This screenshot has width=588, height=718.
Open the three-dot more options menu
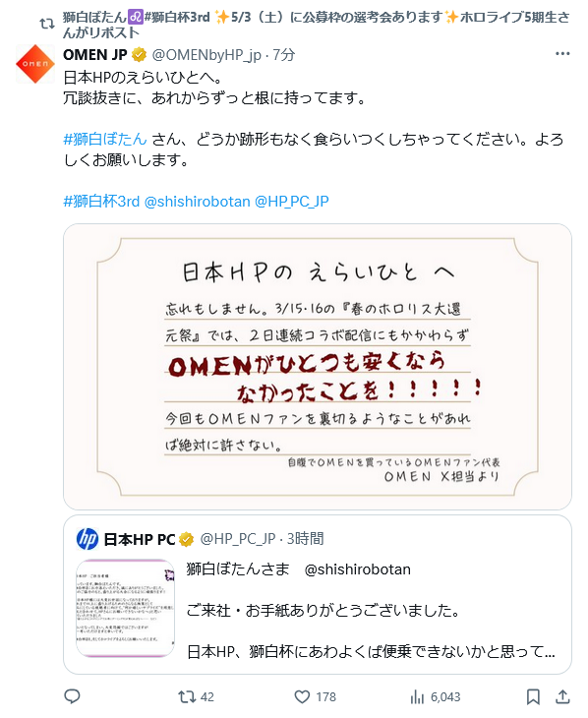(x=562, y=54)
